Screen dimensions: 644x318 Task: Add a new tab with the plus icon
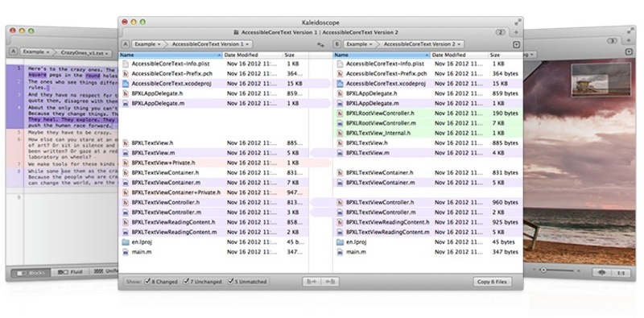[516, 32]
